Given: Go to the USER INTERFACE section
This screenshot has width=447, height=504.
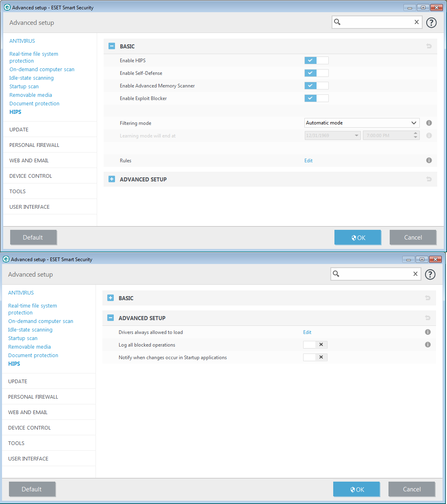Looking at the screenshot, I should click(29, 207).
